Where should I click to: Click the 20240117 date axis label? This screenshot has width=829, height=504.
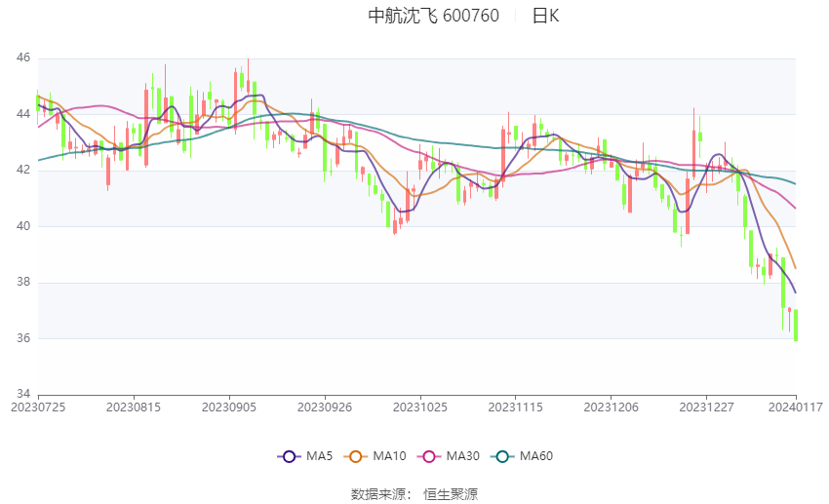tap(795, 407)
